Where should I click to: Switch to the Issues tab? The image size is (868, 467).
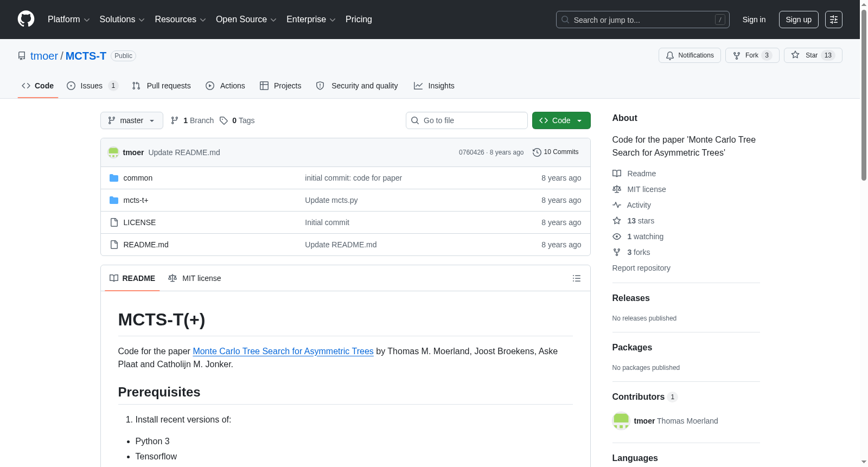click(x=92, y=86)
